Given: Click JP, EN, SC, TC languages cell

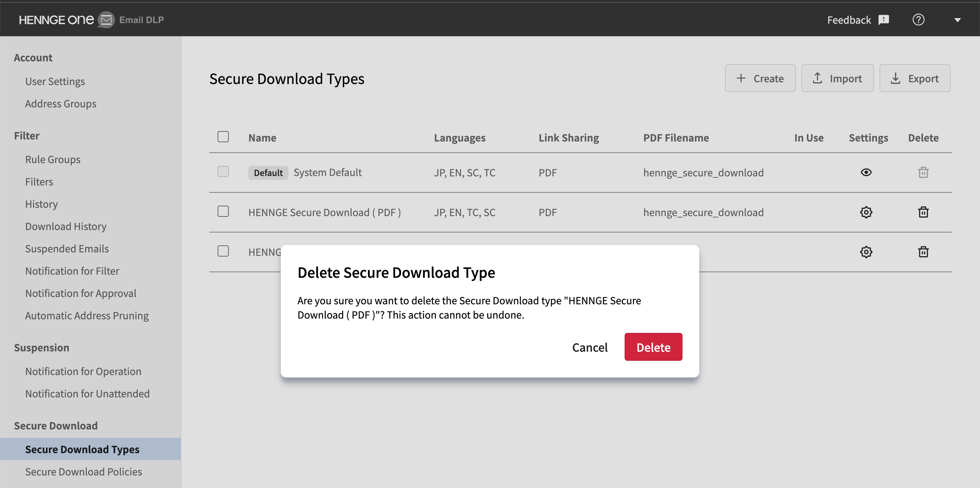Looking at the screenshot, I should [x=465, y=173].
